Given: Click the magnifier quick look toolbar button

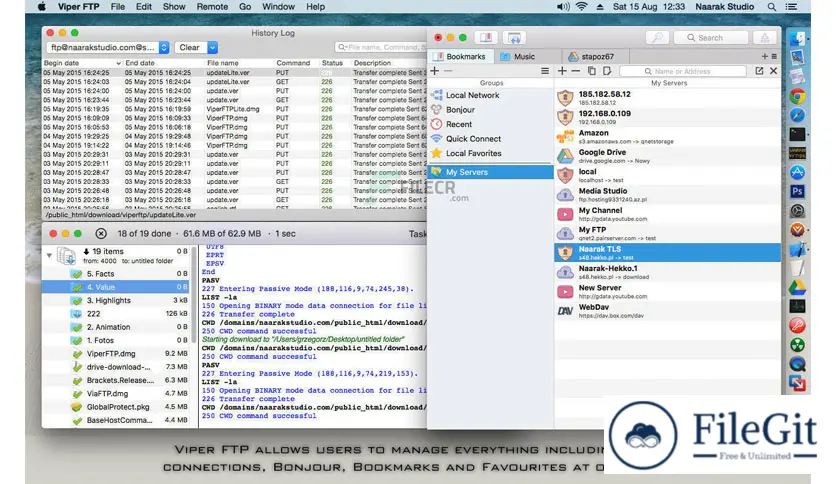Looking at the screenshot, I should 657,38.
